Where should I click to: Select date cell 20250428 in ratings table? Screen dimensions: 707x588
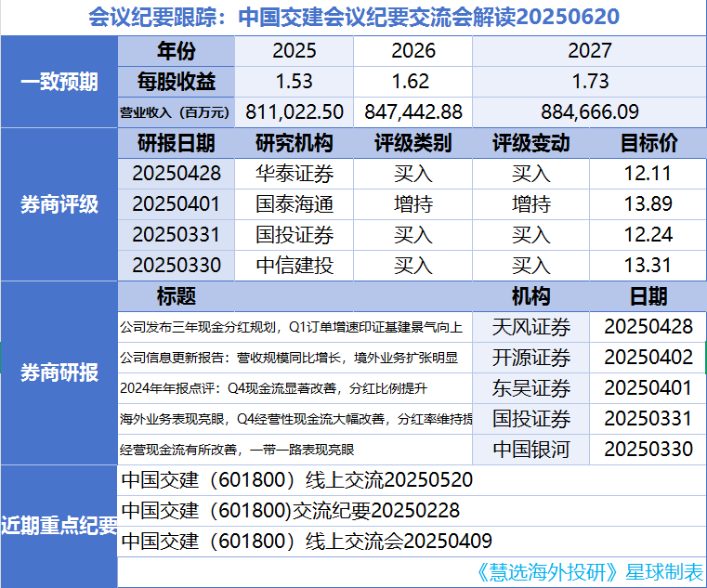click(x=177, y=174)
